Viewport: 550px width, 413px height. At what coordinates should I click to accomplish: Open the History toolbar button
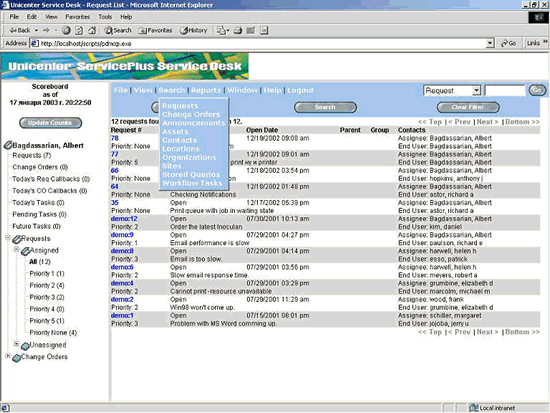click(194, 31)
